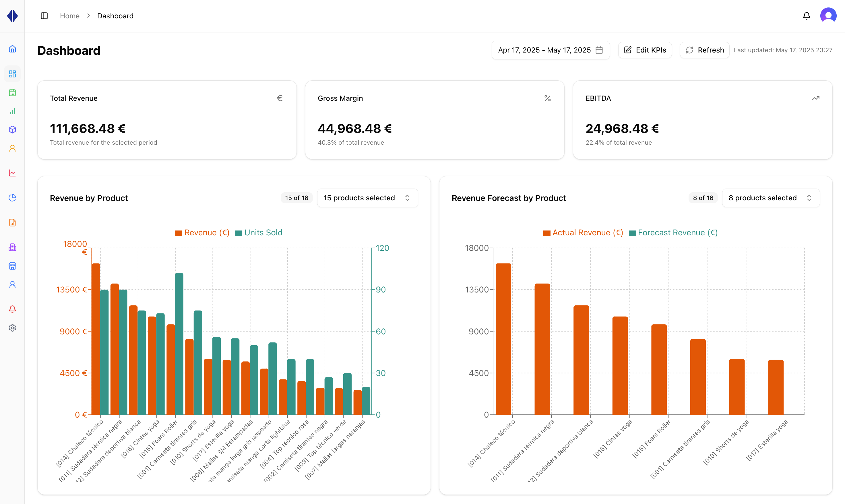The height and width of the screenshot is (504, 845).
Task: Open the bar chart sidebar icon
Action: point(13,111)
